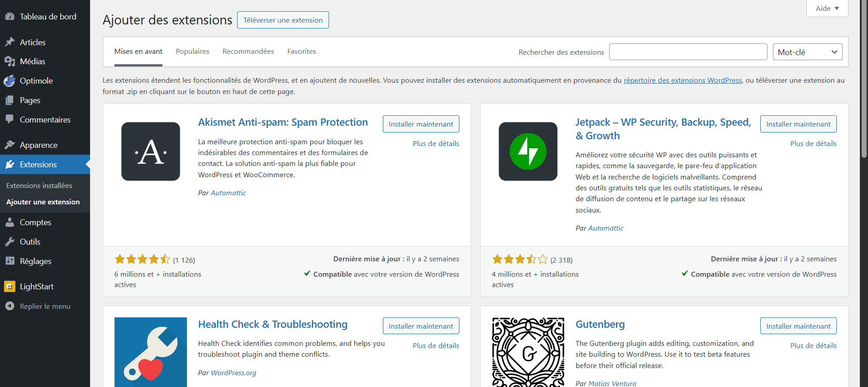Click WordPress.org author link
The width and height of the screenshot is (868, 387).
234,373
